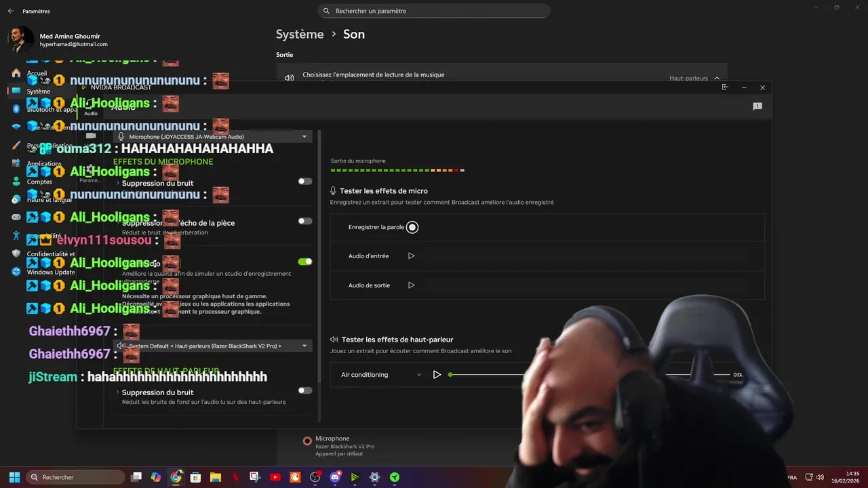The width and height of the screenshot is (868, 488).
Task: Open the Snipping Tool in the taskbar
Action: pyautogui.click(x=255, y=477)
